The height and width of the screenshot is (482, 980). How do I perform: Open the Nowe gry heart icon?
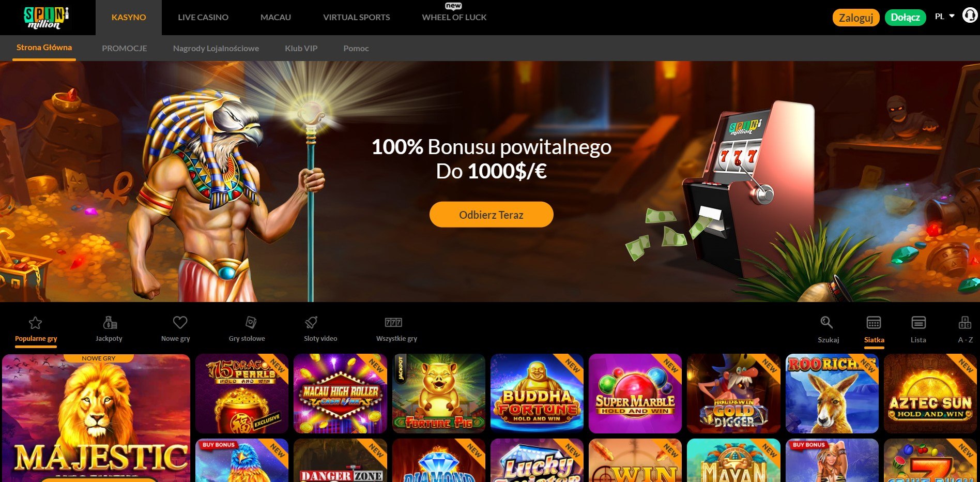coord(180,323)
